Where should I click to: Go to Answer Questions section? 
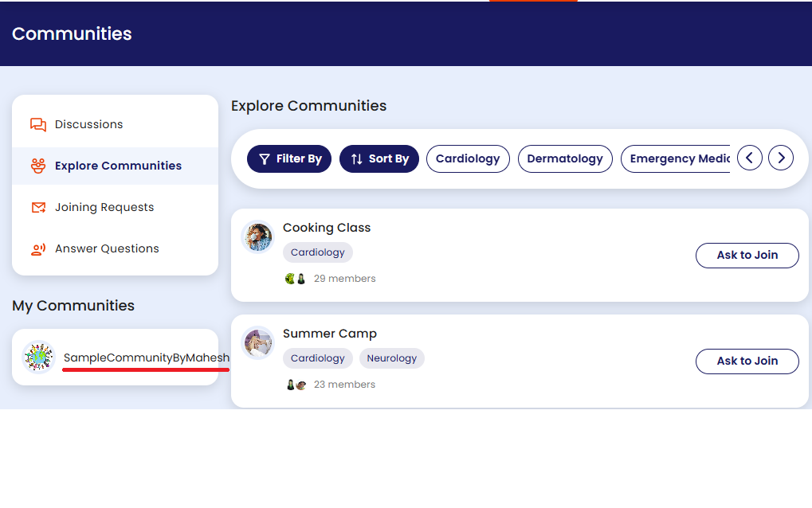coord(107,248)
